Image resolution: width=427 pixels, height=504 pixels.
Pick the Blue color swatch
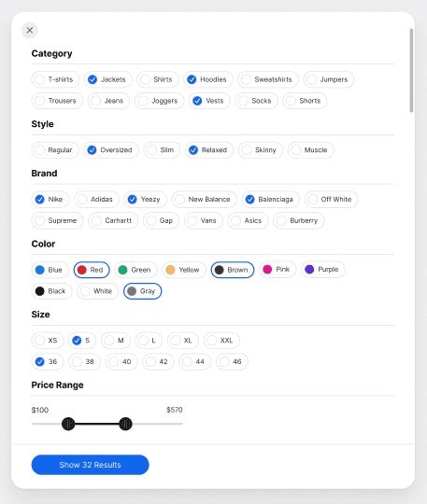[x=50, y=270]
